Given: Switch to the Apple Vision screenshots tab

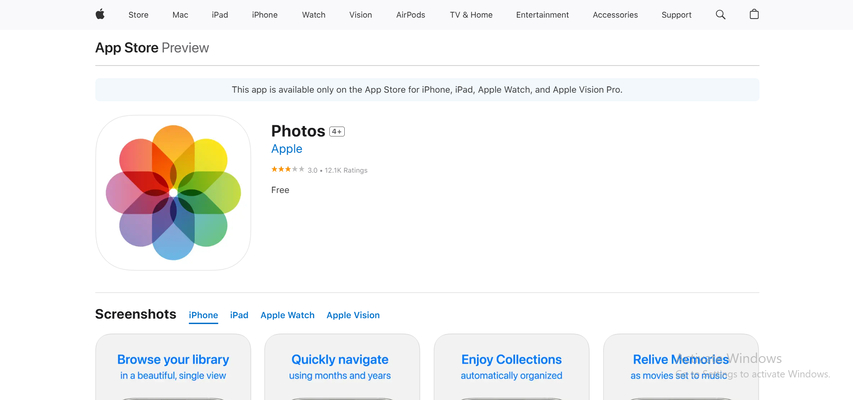Looking at the screenshot, I should click(x=353, y=315).
